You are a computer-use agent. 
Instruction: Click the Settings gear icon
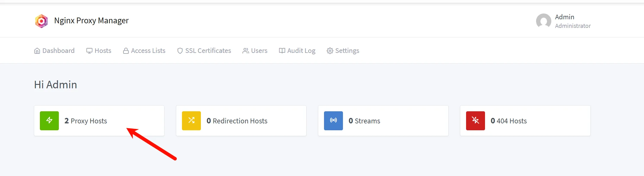[x=330, y=51]
